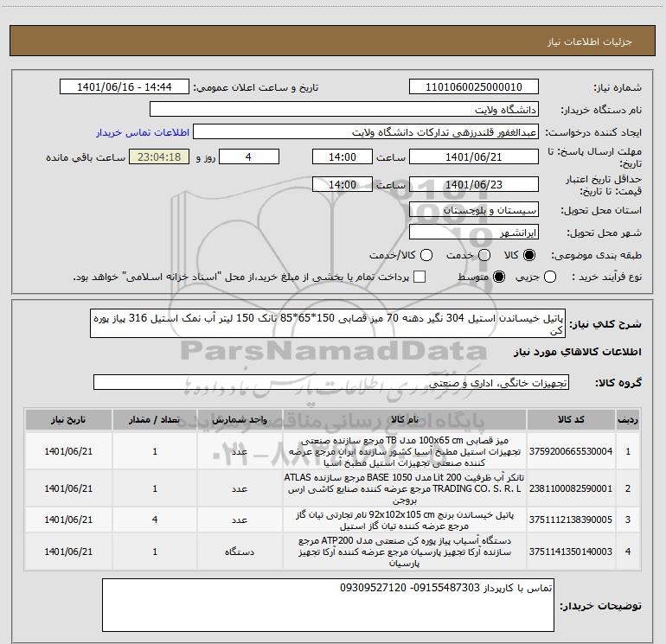
Task: Click the جزئیات اطلاعات نیاز page header
Action: click(589, 41)
